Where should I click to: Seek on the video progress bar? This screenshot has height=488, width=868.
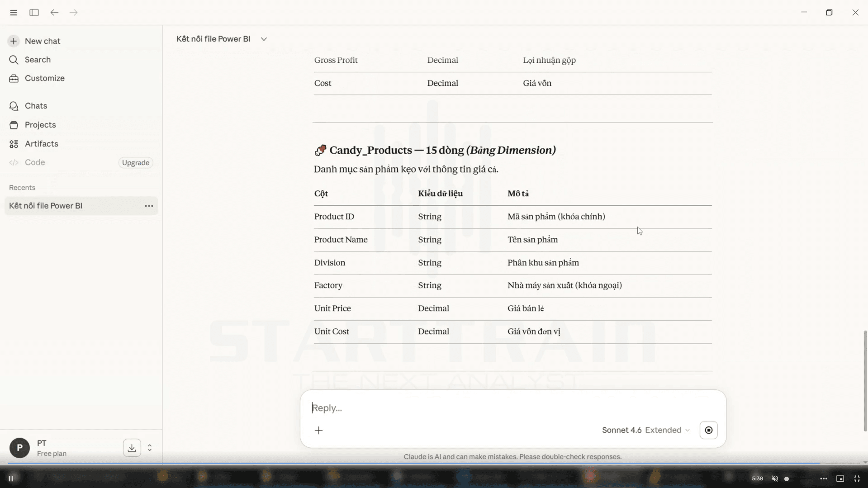(x=434, y=464)
